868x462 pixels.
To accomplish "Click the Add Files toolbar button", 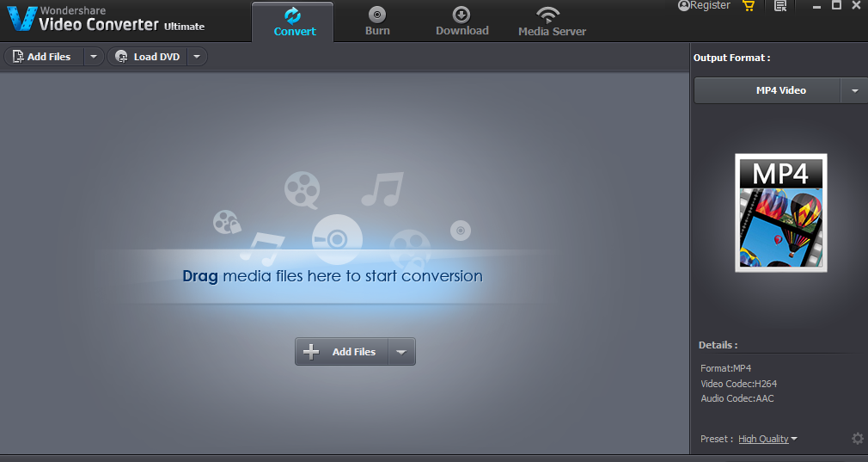I will pyautogui.click(x=44, y=57).
